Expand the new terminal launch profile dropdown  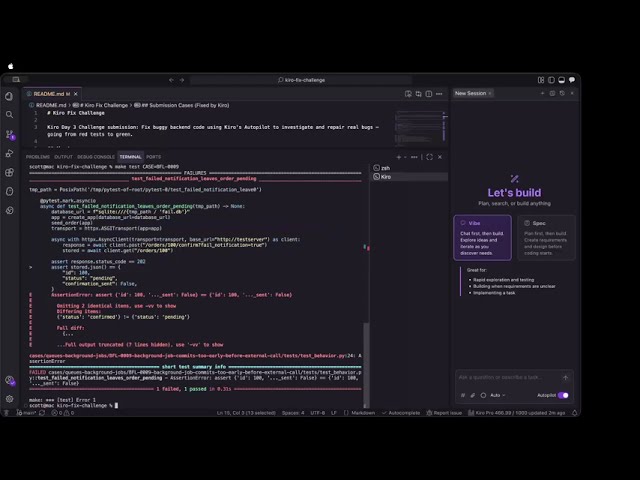coord(405,157)
